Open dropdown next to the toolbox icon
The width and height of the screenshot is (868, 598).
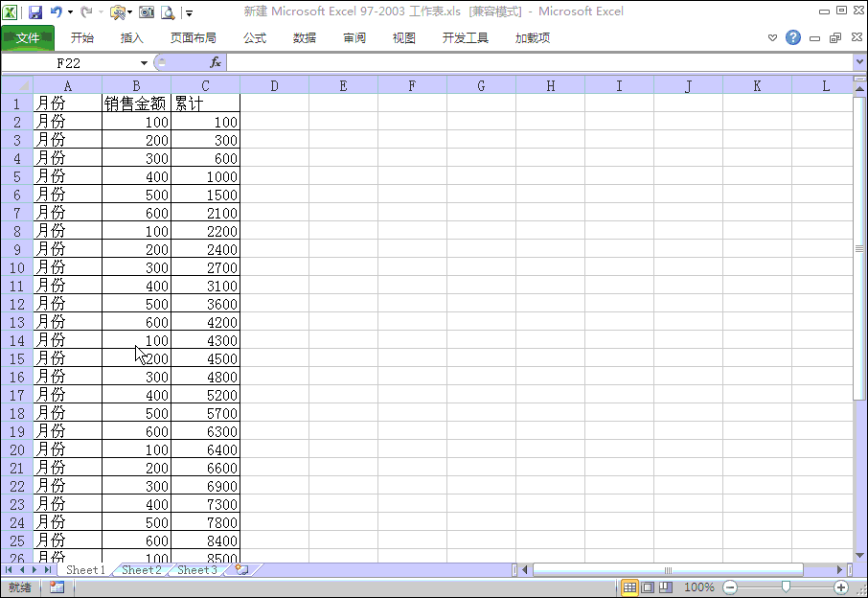point(129,12)
